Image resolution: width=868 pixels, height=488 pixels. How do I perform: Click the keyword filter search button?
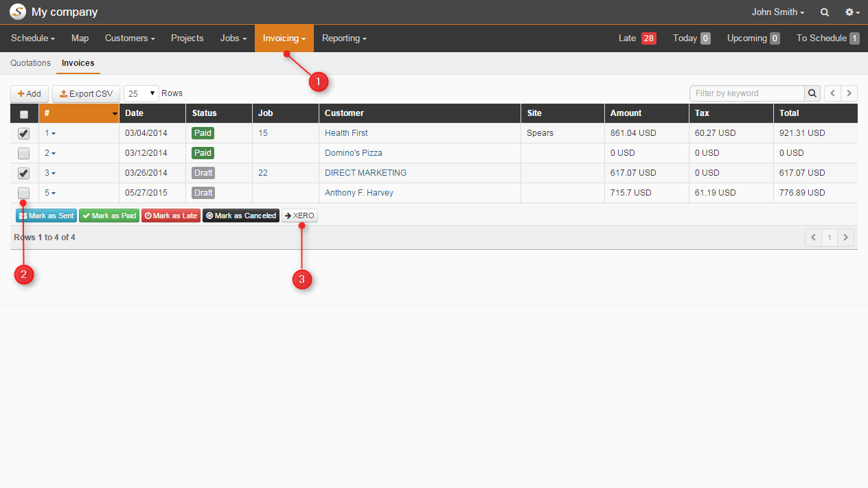812,93
